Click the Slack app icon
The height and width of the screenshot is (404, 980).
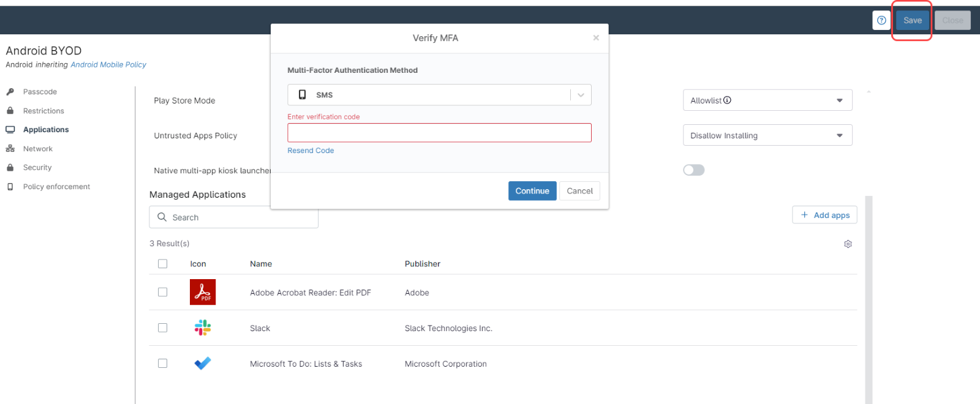tap(203, 327)
